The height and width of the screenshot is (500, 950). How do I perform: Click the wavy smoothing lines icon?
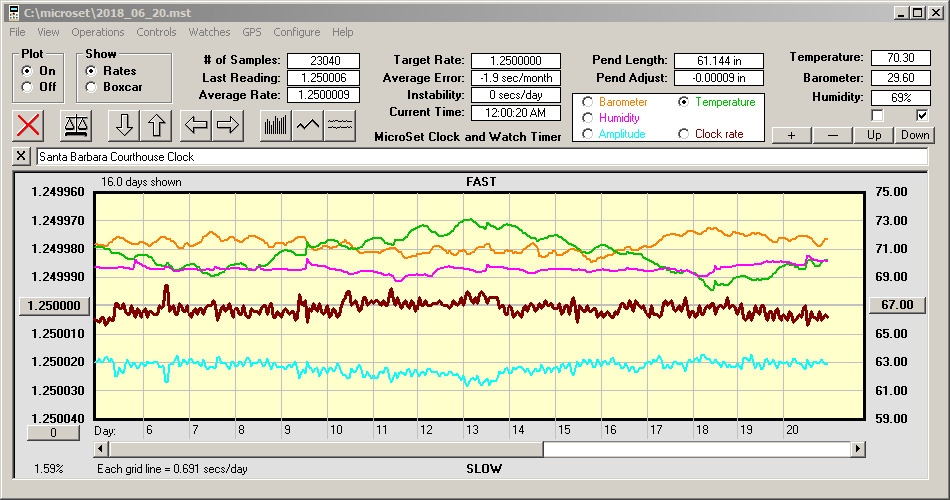340,125
